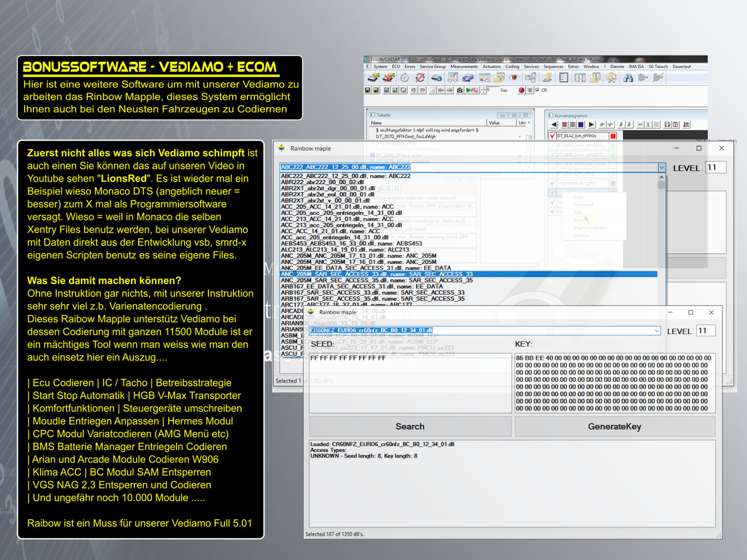The image size is (747, 560).
Task: Select AEBS453_AEBS453_16_33_00.dll list row
Action: point(469,244)
